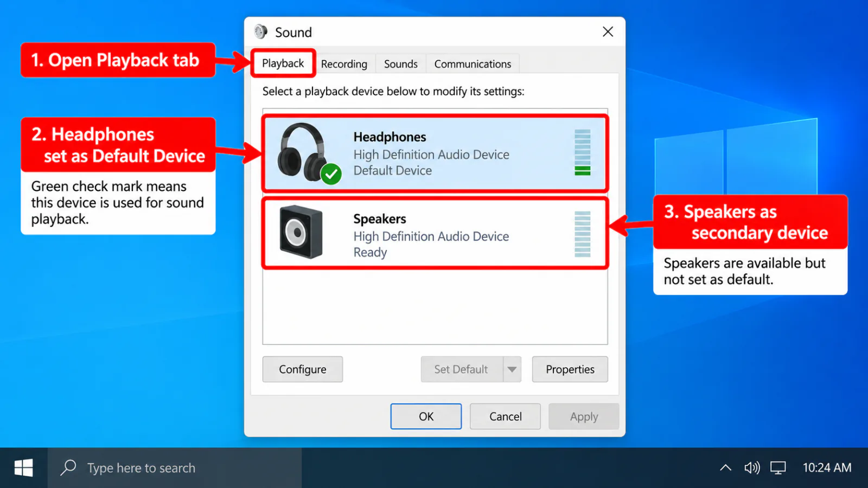This screenshot has width=868, height=488.
Task: Click Speakers' High Definition Audio Device text
Action: coord(431,236)
